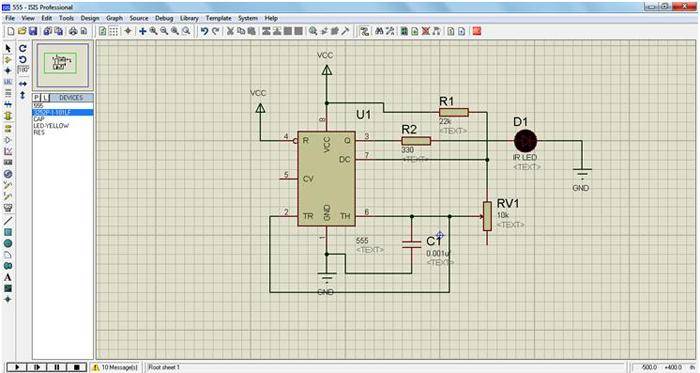
Task: Start simulation with the play button
Action: coord(17,367)
